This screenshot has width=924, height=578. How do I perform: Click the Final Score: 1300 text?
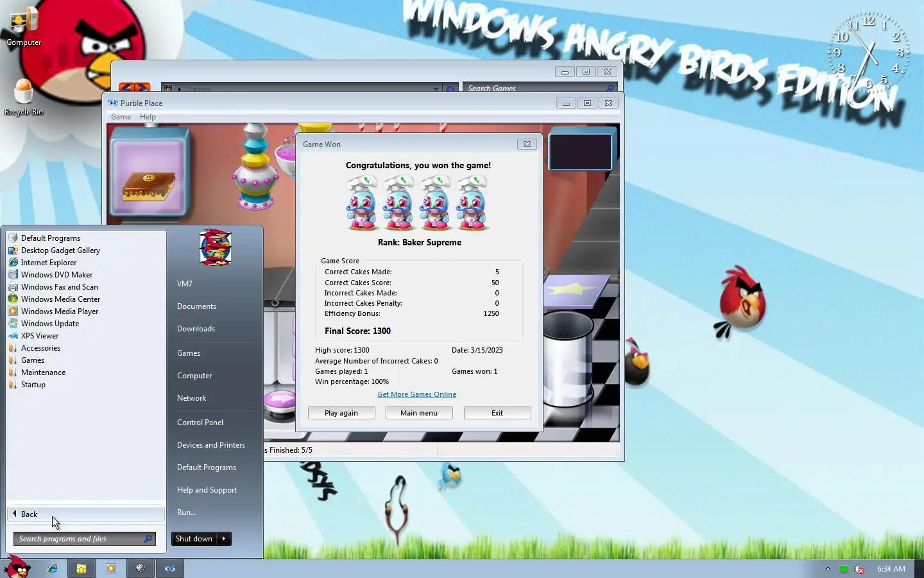point(357,331)
